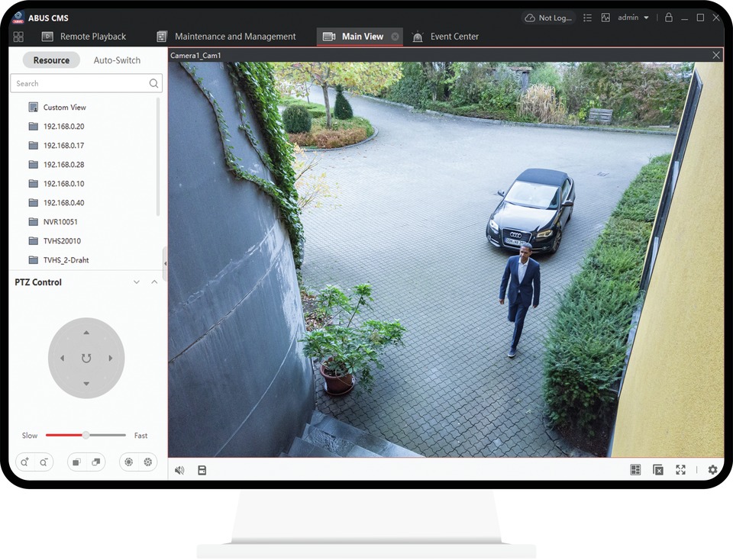Viewport: 733px width, 560px height.
Task: Switch to the Event Center tab
Action: [x=454, y=37]
